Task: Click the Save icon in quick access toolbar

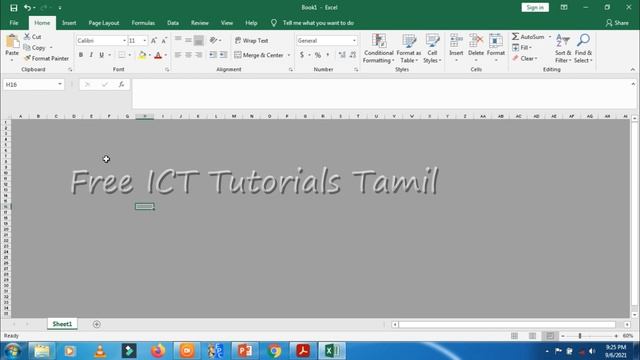Action: 13,7
